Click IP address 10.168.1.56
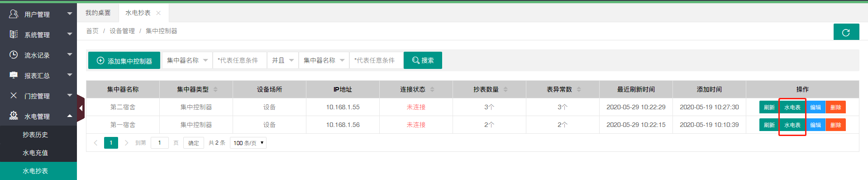Screen dimensions: 868x180 (343, 125)
